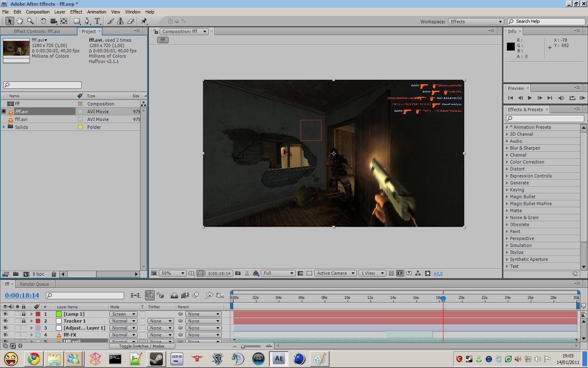Click the Reset Exposure icon
The width and height of the screenshot is (588, 368).
(x=428, y=273)
